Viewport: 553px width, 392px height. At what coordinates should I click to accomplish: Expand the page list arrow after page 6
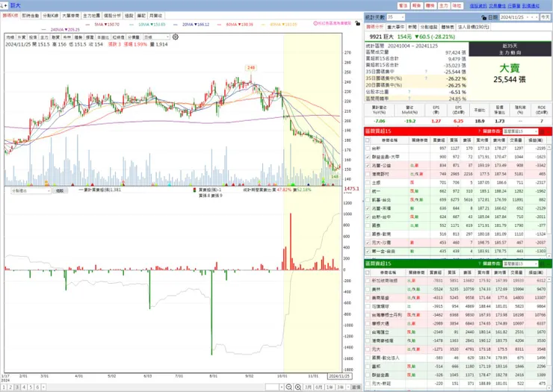(44, 387)
